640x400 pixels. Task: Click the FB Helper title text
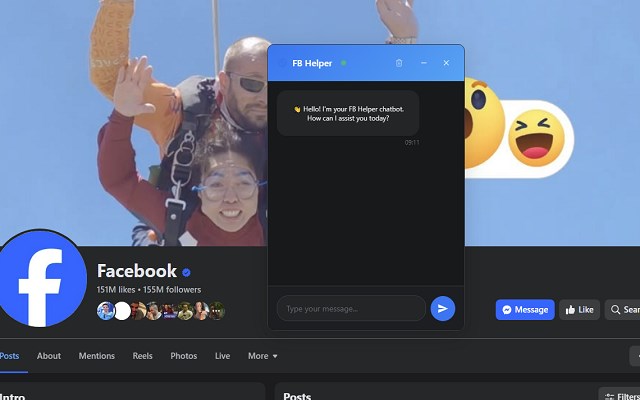(312, 63)
